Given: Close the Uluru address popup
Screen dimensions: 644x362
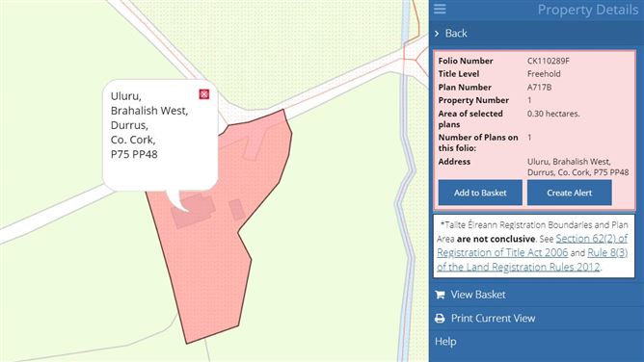Looking at the screenshot, I should click(204, 94).
